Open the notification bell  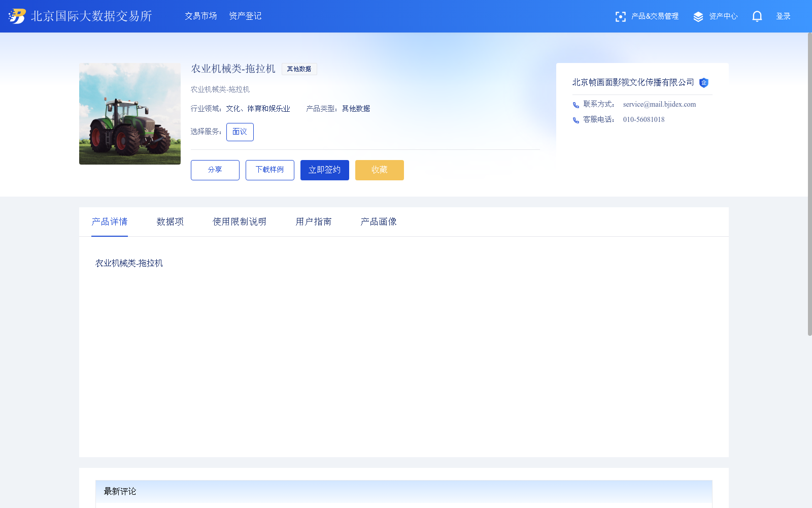[757, 16]
